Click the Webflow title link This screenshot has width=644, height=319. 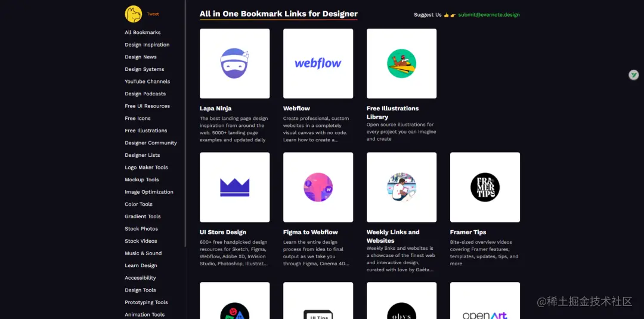[x=296, y=109]
